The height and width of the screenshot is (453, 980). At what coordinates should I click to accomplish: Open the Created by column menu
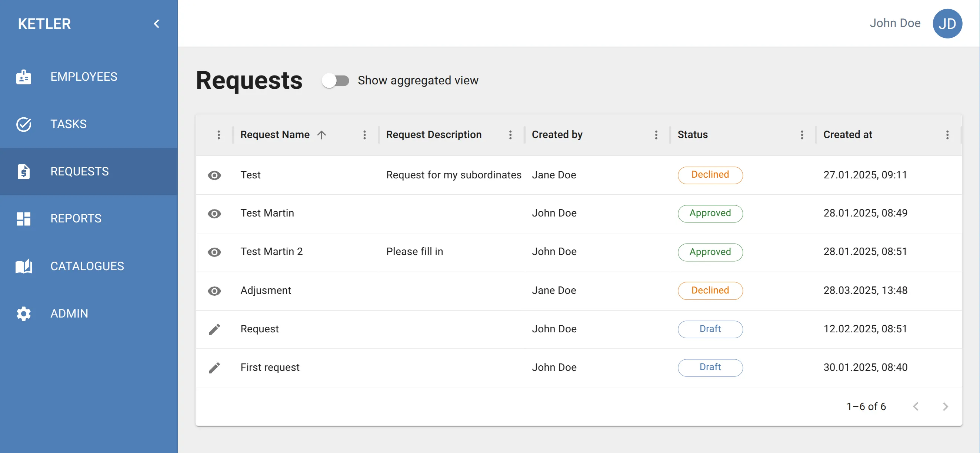(656, 135)
